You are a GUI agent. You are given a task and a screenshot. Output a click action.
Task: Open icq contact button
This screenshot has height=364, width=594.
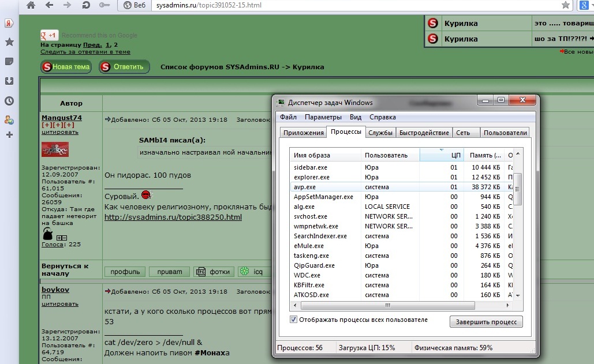(x=255, y=272)
